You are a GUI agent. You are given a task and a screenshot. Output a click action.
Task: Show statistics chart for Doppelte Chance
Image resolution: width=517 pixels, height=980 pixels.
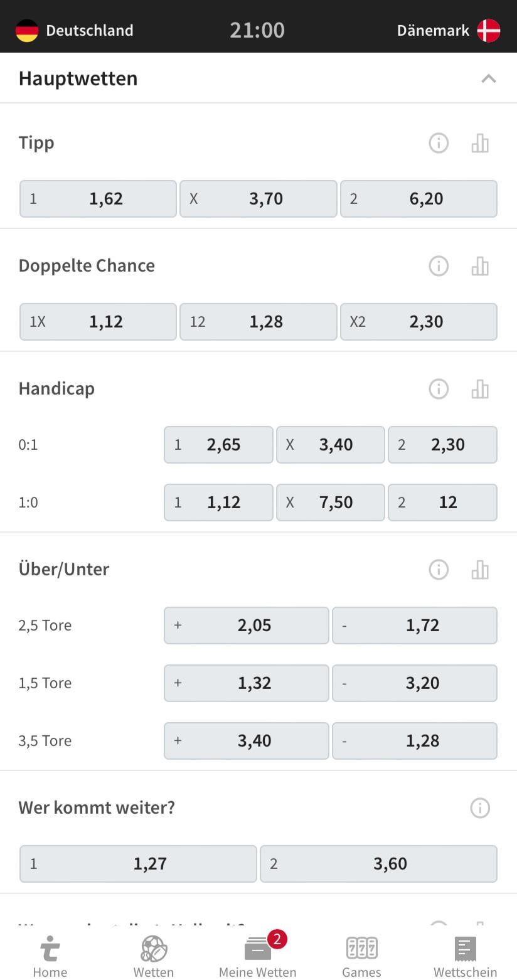click(480, 266)
